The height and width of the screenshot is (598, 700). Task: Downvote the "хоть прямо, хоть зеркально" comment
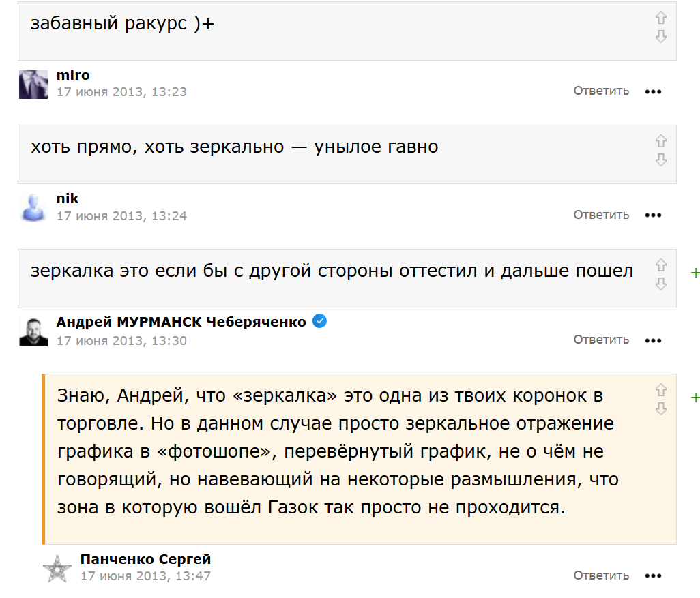pos(660,160)
